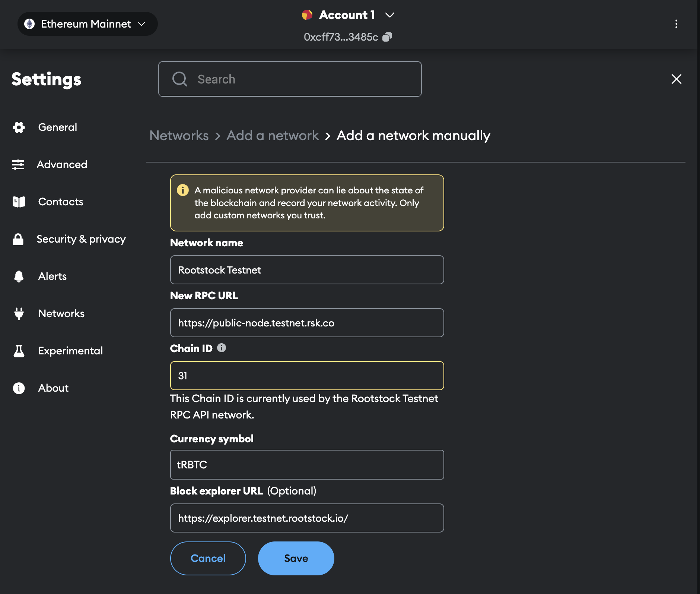Open the three-dot options menu
The image size is (700, 594).
tap(676, 24)
